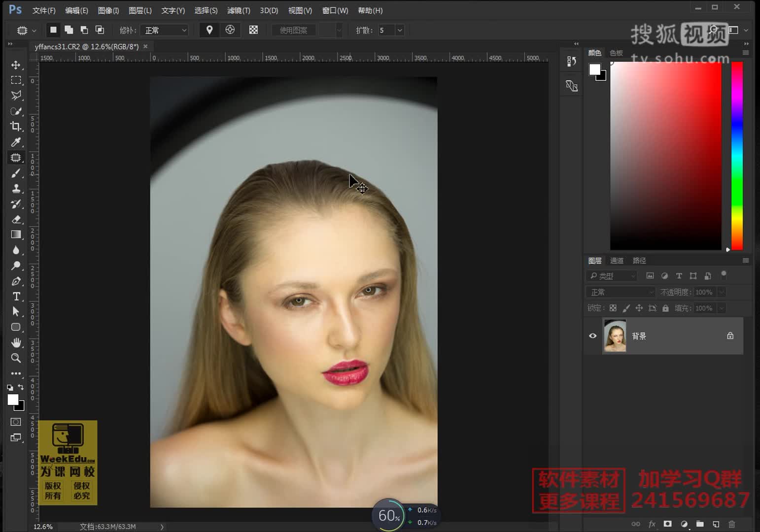This screenshot has height=532, width=760.
Task: Switch to the 通道 tab
Action: [617, 261]
